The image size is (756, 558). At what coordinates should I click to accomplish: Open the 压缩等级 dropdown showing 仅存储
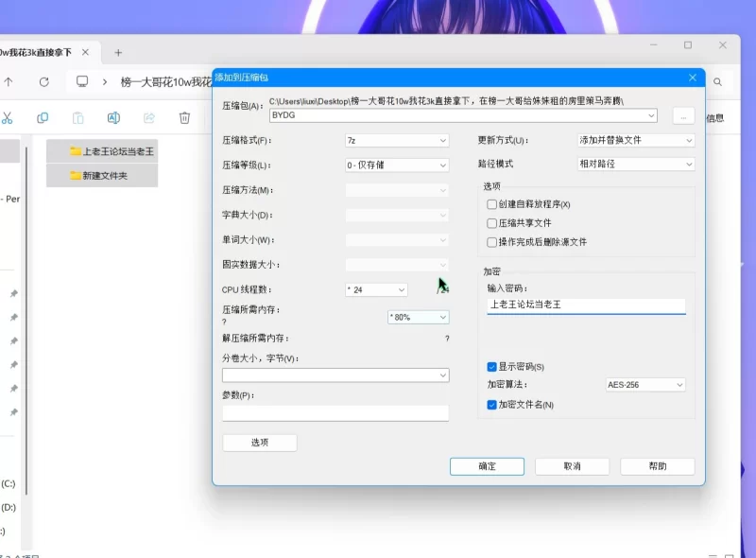397,166
